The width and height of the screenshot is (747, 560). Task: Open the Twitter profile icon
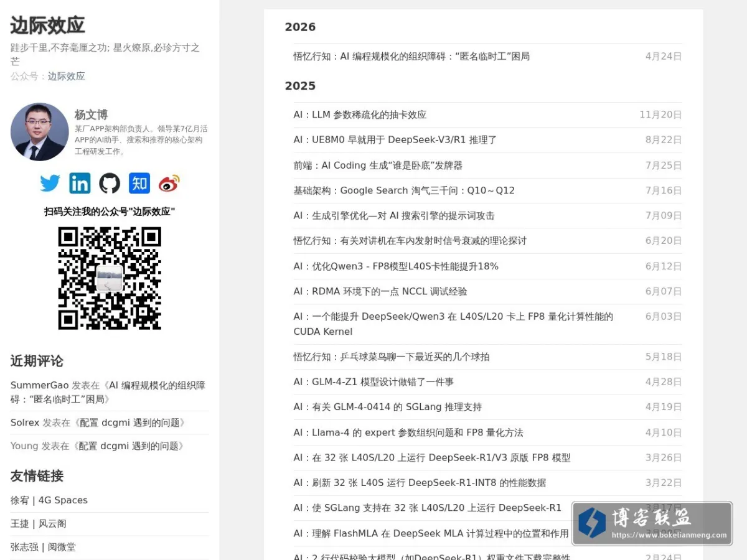coord(50,183)
